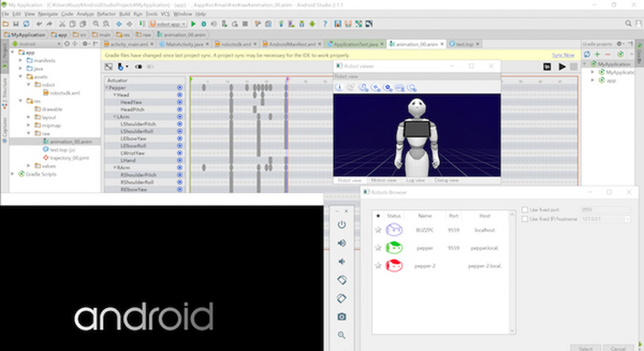Screen dimensions: 644x351
Task: Expand the values folder in project tree
Action: click(28, 166)
